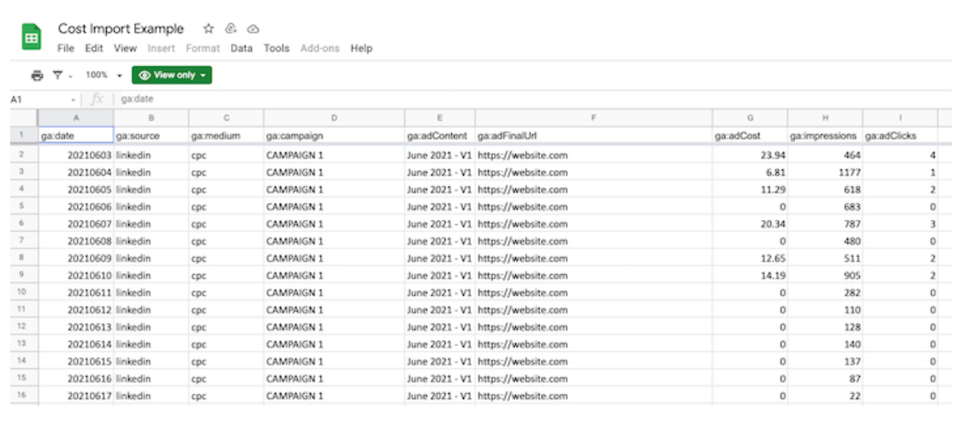Open the filter views dropdown arrow
The width and height of the screenshot is (980, 435).
click(x=69, y=76)
